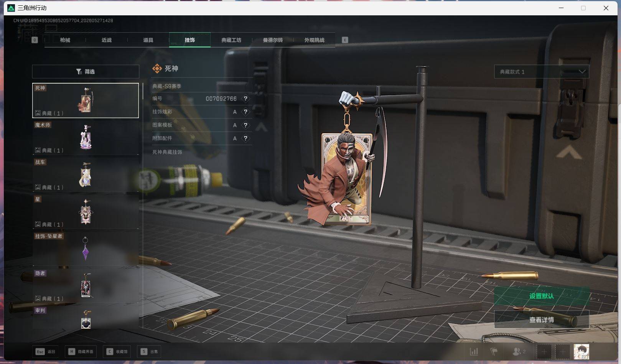Screen dimensions: 621x364
Task: Click the Q previous-tab key icon
Action: tap(35, 40)
